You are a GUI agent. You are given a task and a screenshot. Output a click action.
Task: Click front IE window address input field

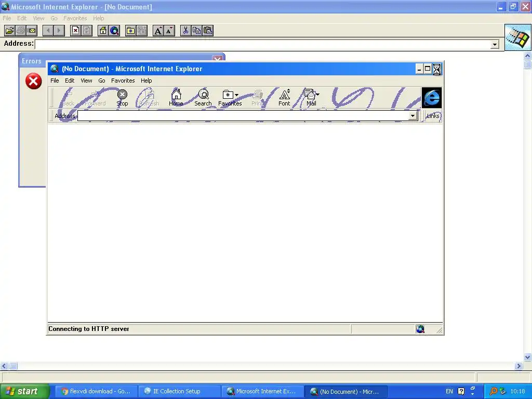tap(243, 116)
